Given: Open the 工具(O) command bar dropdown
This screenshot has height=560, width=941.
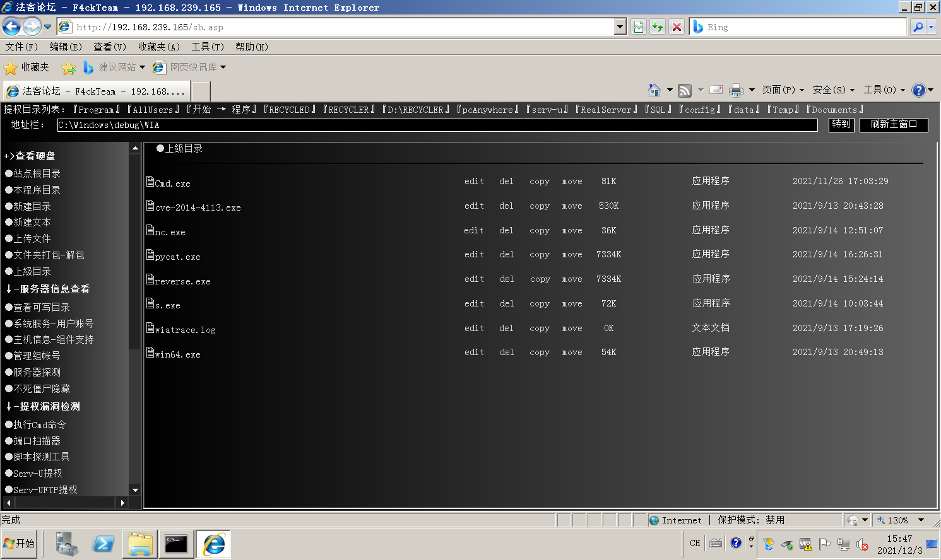Looking at the screenshot, I should (x=884, y=90).
